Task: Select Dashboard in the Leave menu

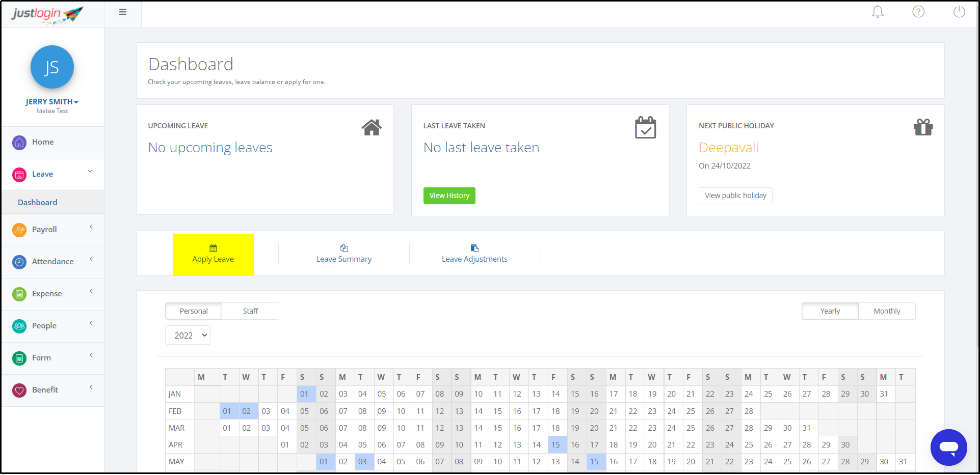Action: coord(37,202)
